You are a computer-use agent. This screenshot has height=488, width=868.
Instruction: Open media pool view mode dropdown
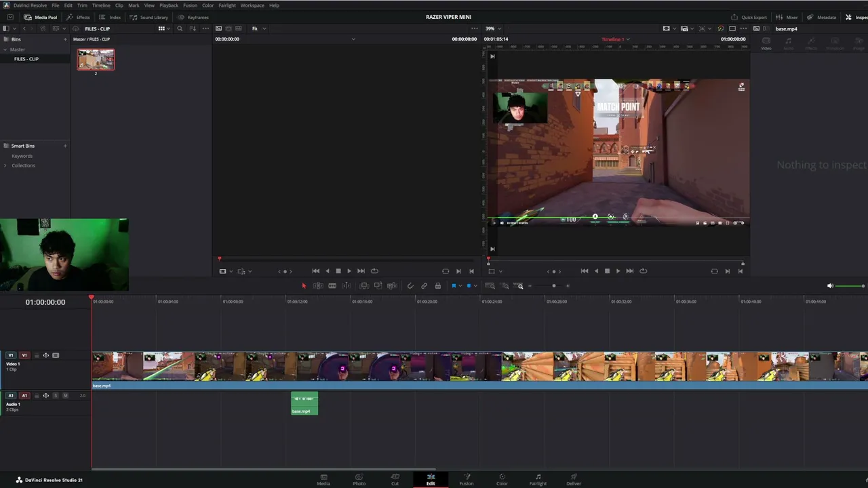click(163, 28)
